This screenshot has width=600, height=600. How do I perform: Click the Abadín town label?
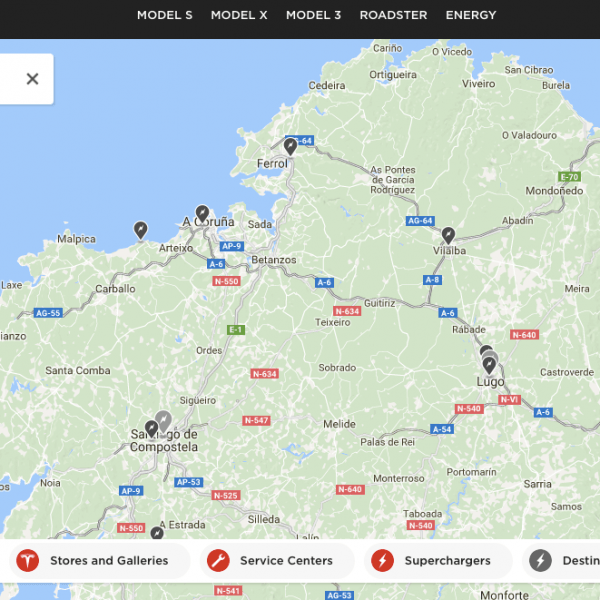(517, 220)
